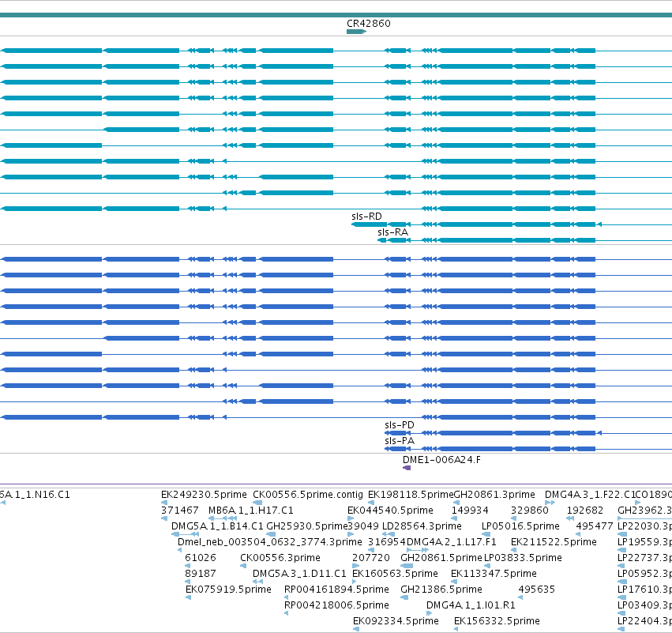
Task: Open EK160563.5prime EST label
Action: tap(395, 574)
